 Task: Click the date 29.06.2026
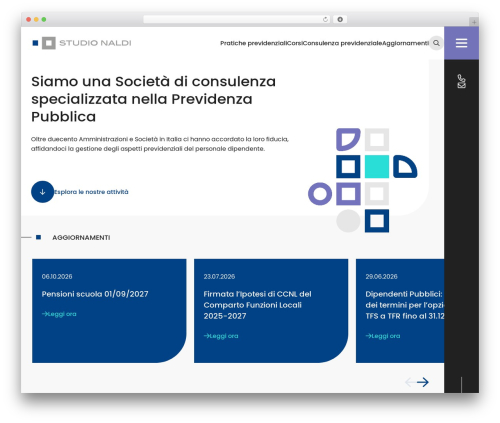coord(382,277)
